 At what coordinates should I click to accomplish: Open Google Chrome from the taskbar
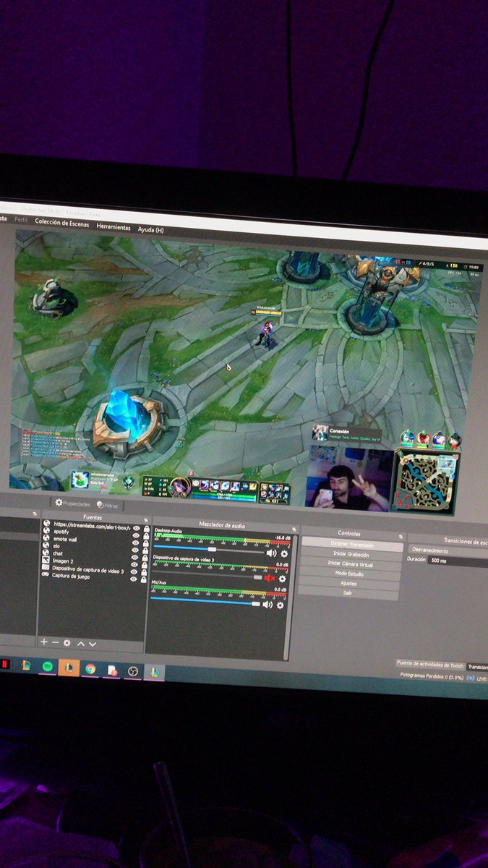pyautogui.click(x=90, y=668)
